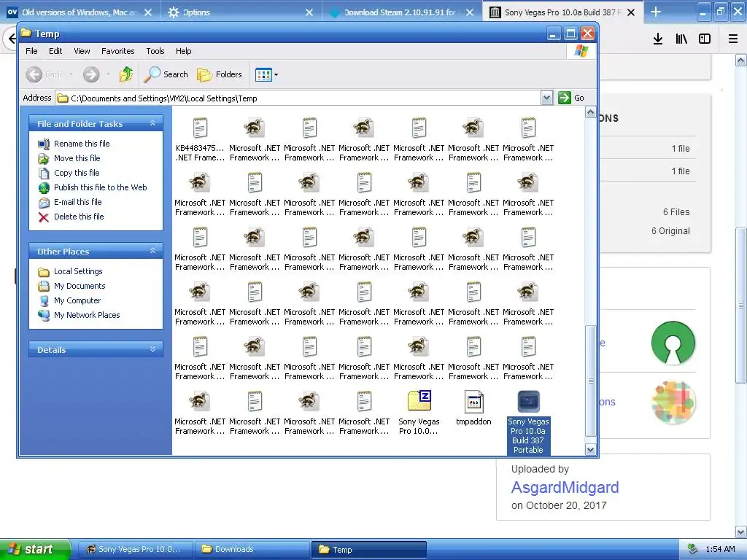Click the My Computer icon in Other Places

[44, 300]
